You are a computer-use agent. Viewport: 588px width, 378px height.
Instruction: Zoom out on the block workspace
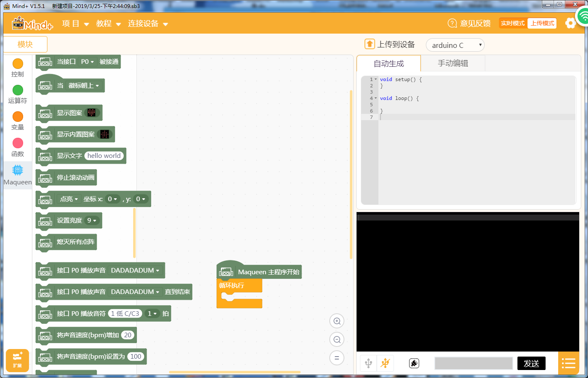click(x=337, y=339)
